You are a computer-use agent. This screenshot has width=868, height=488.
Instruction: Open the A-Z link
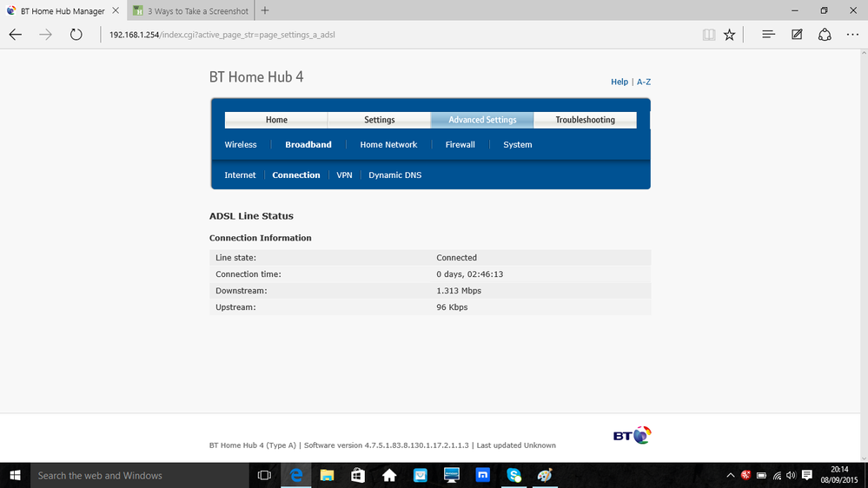tap(644, 82)
